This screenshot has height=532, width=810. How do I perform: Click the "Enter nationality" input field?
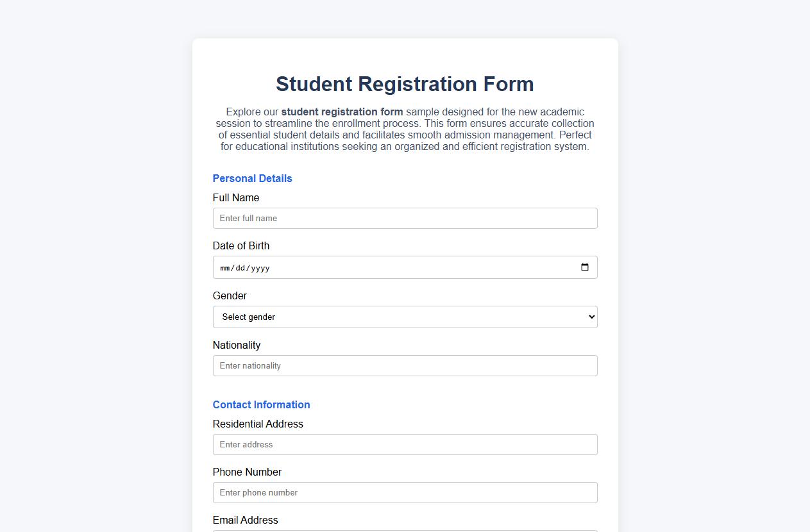(405, 365)
